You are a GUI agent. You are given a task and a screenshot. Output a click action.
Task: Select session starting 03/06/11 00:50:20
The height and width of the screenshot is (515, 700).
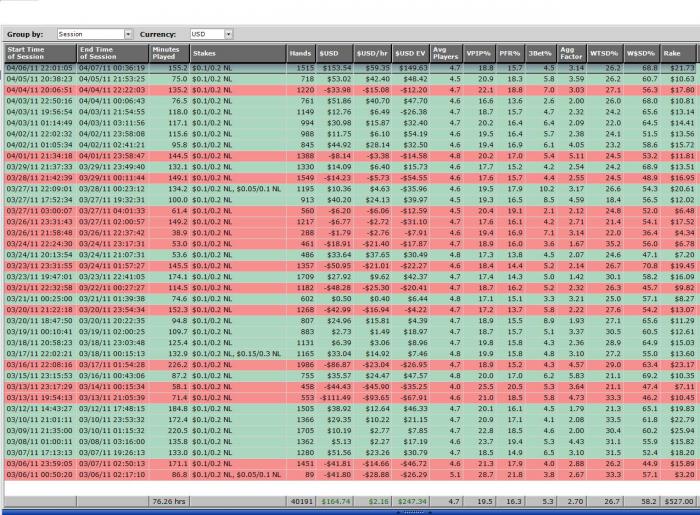[x=350, y=475]
